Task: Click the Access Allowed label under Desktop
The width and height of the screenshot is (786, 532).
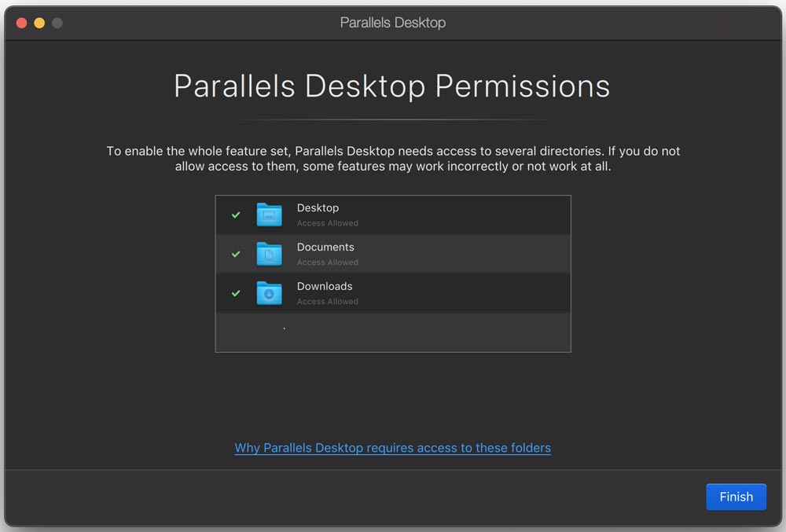Action: [327, 223]
